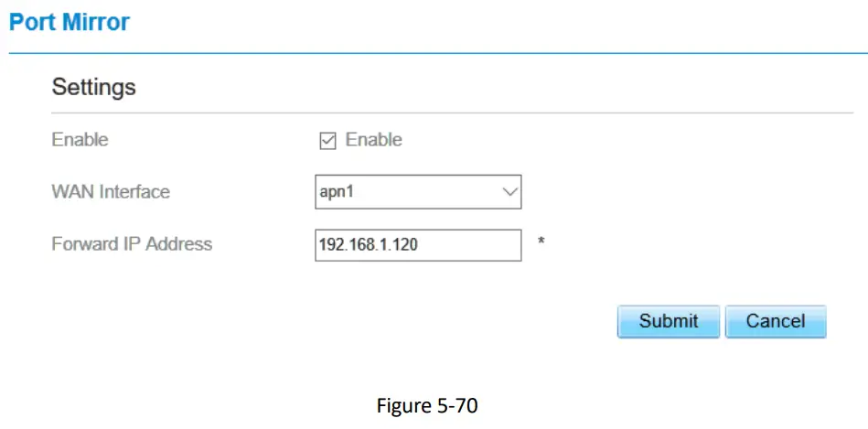The height and width of the screenshot is (429, 868).
Task: Click the Enable text beside the checkbox
Action: coord(373,140)
